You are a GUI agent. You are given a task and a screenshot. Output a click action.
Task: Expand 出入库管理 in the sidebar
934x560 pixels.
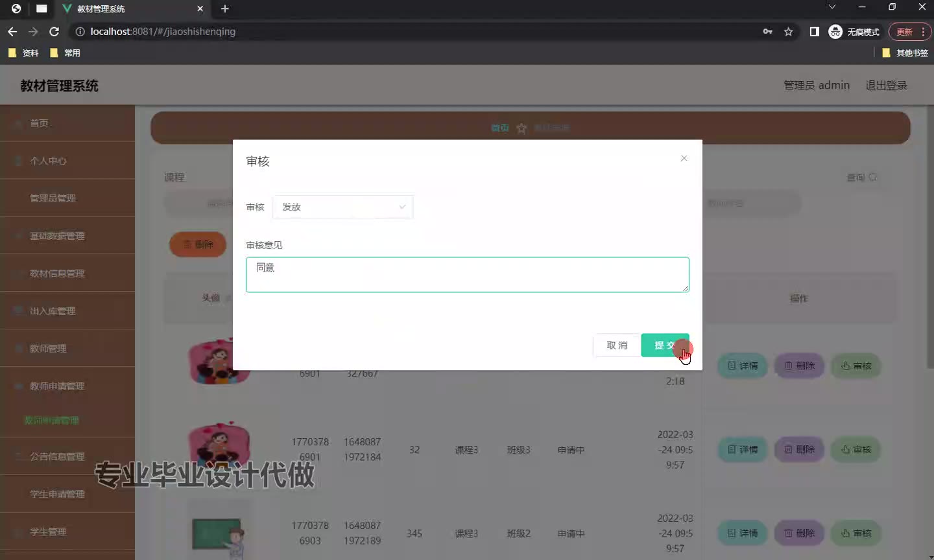tap(67, 311)
